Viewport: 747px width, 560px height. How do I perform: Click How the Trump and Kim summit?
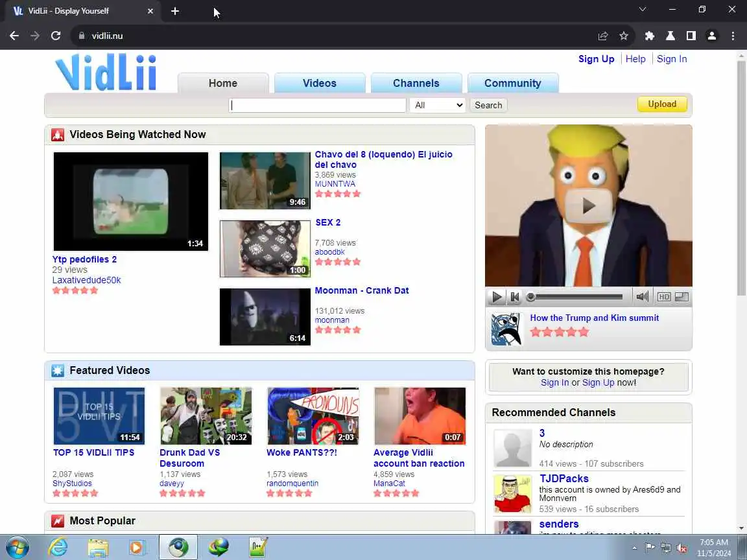click(595, 318)
